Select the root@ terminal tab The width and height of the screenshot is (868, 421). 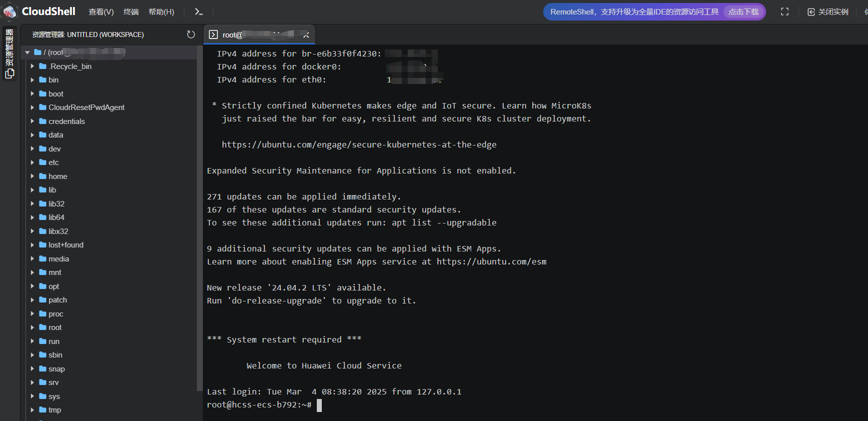pos(259,34)
